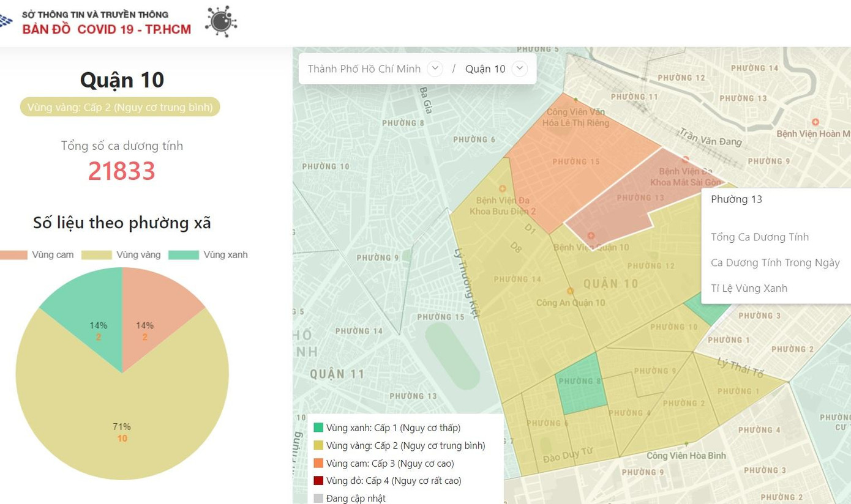Viewport: 851px width, 504px height.
Task: Click the Bệnh Viện Hoàn Mỹ hospital marker
Action: coord(815,123)
